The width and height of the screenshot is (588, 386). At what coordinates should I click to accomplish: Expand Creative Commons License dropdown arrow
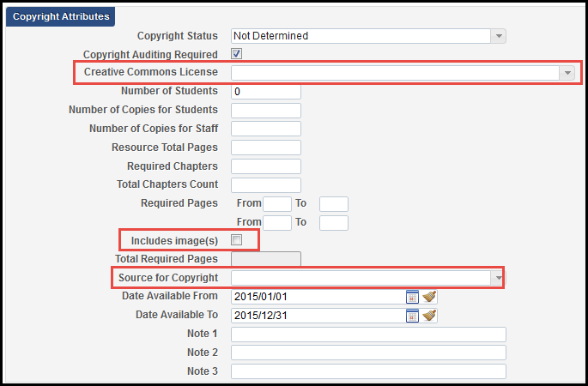pos(567,73)
